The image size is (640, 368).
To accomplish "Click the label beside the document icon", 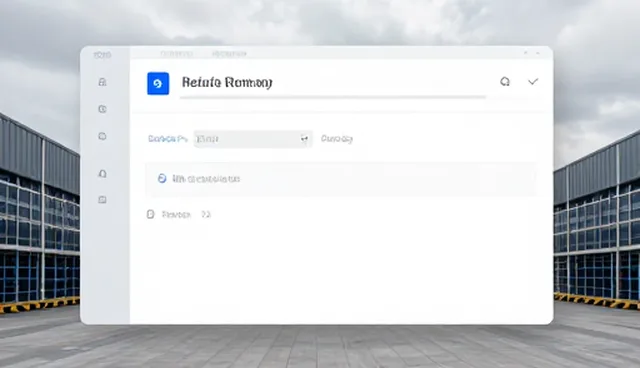I will (176, 215).
